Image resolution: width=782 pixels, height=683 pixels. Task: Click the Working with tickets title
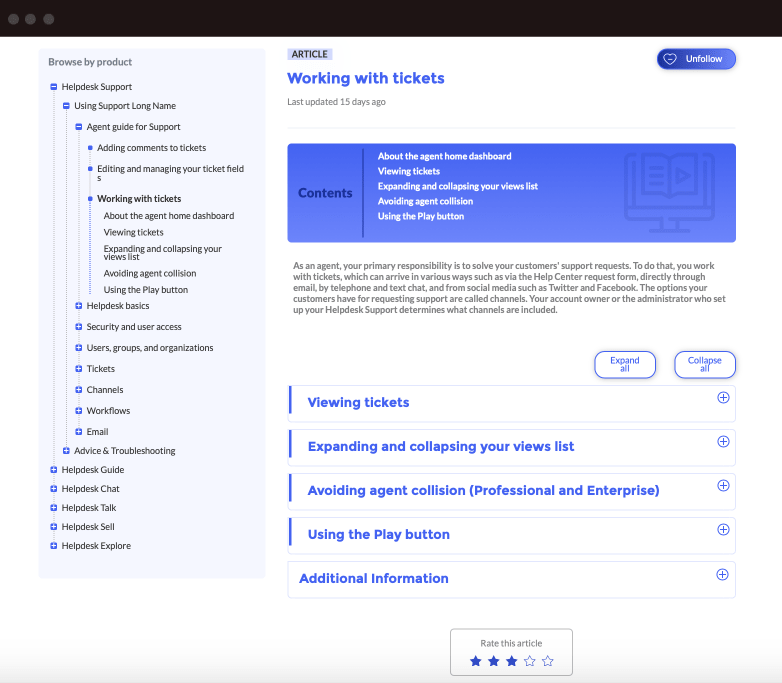(366, 78)
